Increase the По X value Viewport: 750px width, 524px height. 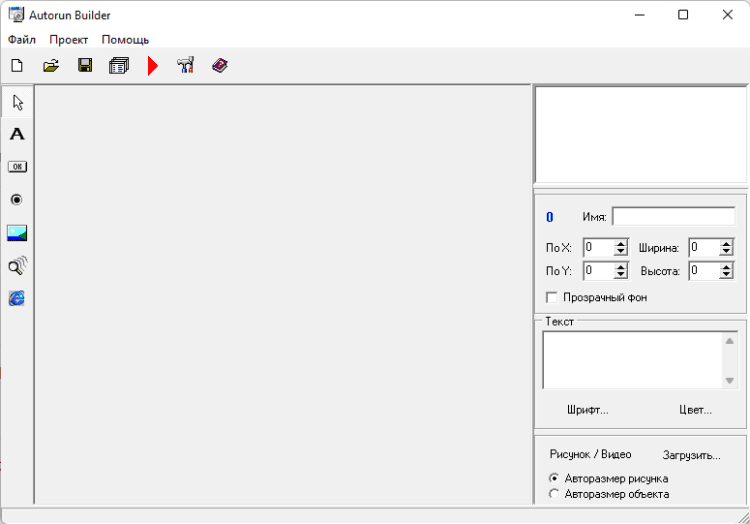coord(620,244)
